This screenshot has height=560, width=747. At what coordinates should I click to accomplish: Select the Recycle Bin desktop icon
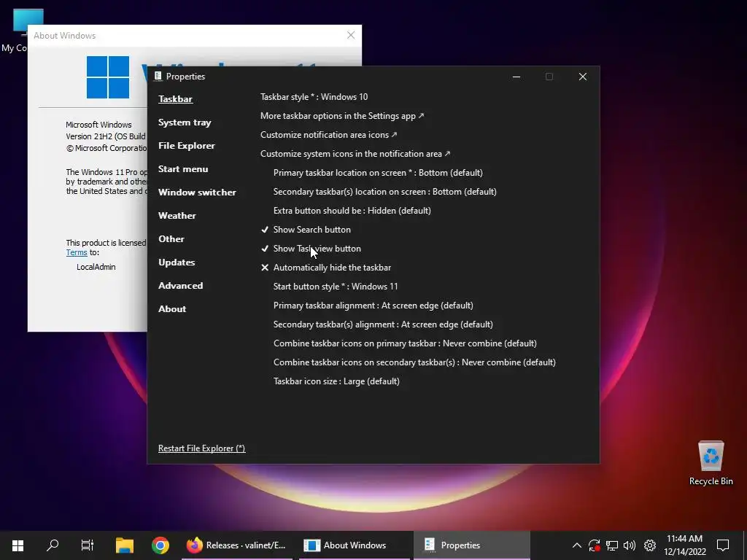(x=711, y=463)
